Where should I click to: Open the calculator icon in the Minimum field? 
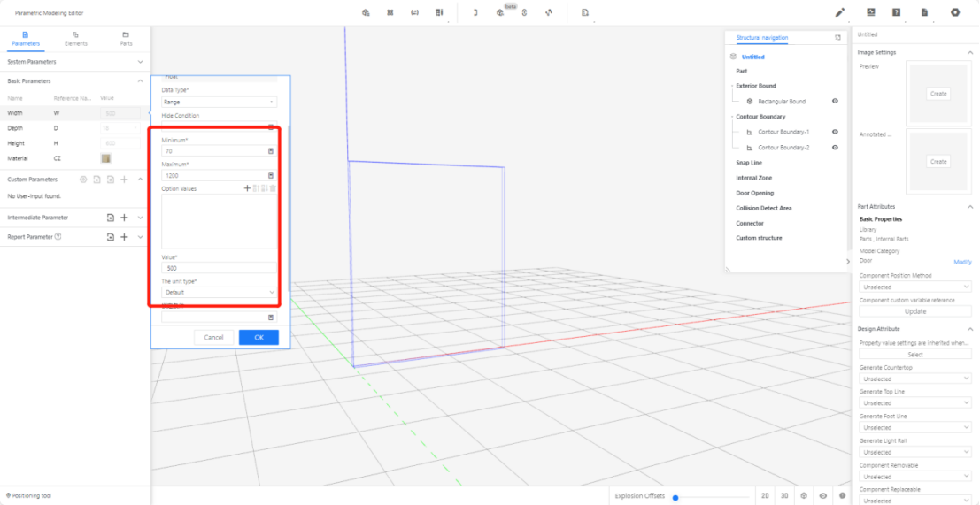point(271,151)
